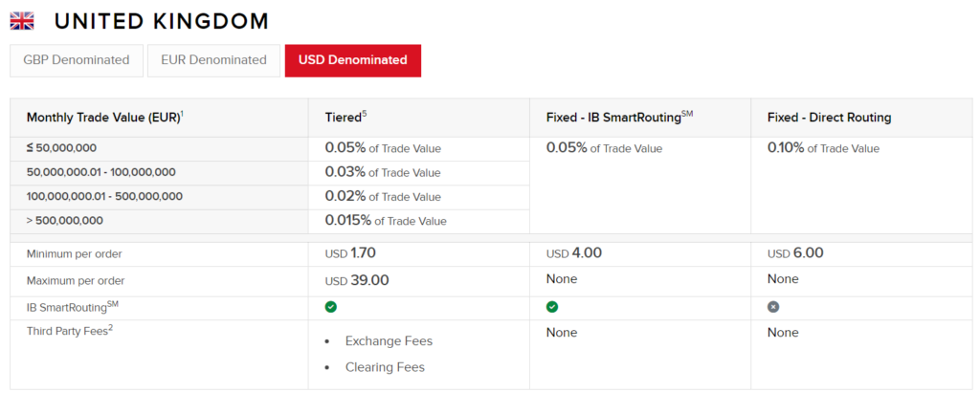Click None under Direct Routing third party fees
The height and width of the screenshot is (393, 980).
[x=783, y=333]
